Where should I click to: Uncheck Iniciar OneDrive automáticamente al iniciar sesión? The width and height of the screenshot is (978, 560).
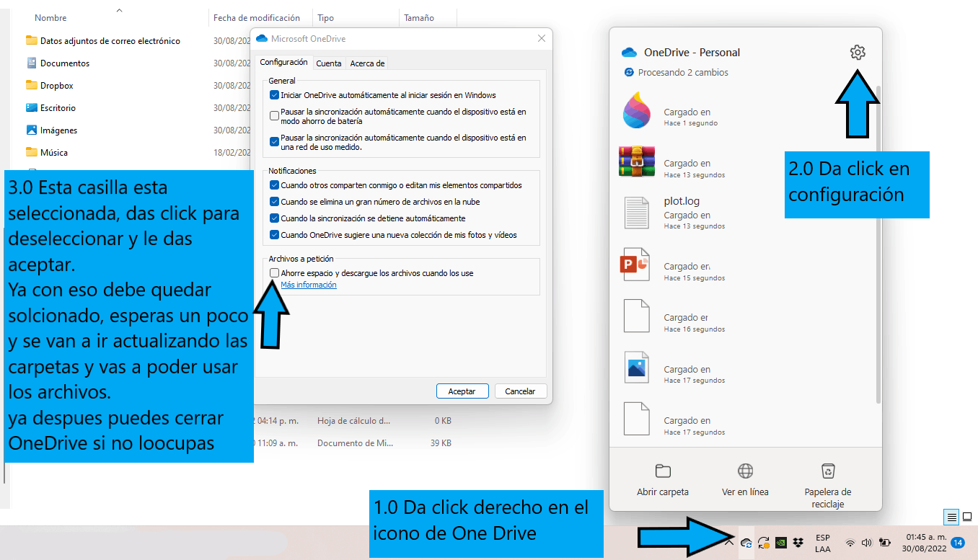274,94
